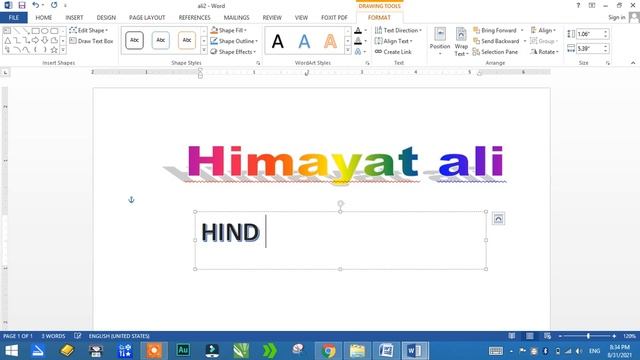The width and height of the screenshot is (640, 360).
Task: Undo the last action
Action: [36, 5]
